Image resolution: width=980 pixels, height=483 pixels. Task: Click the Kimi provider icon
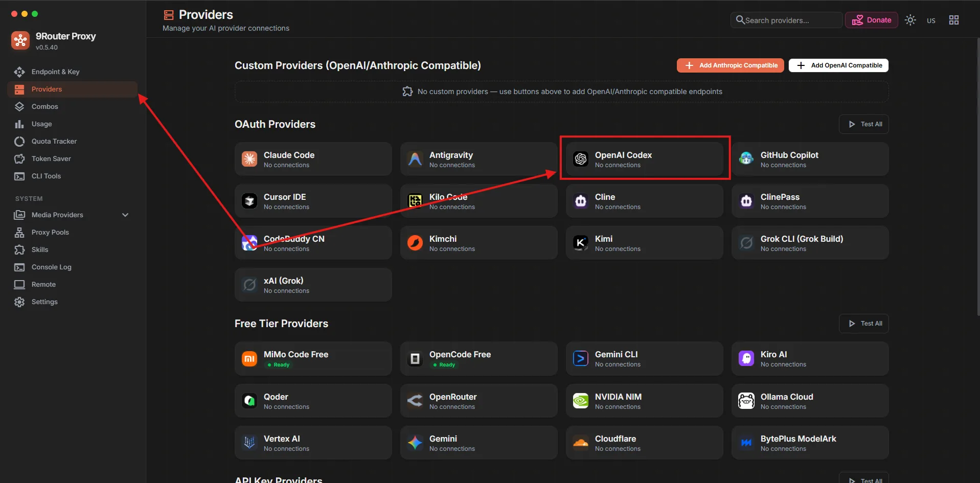click(x=581, y=243)
